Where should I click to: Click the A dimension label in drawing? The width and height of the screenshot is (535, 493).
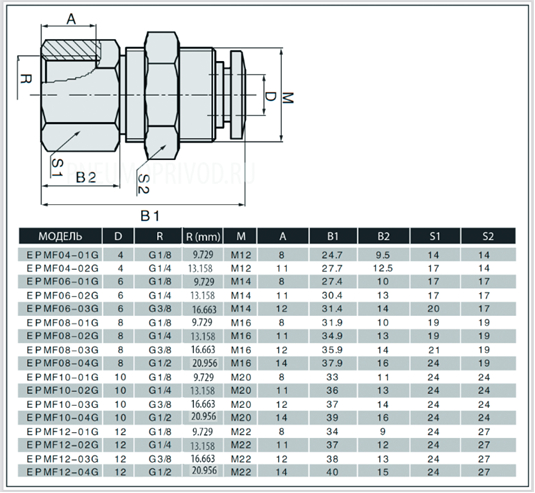pos(71,19)
